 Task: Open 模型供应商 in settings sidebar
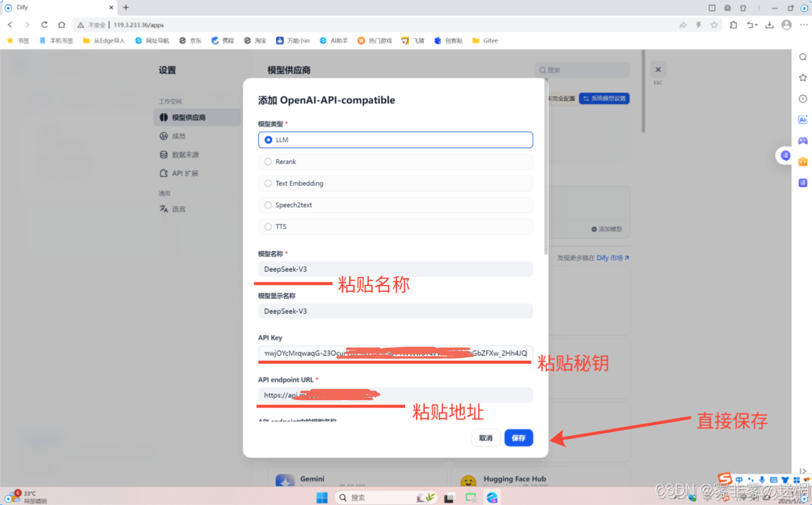(x=197, y=117)
